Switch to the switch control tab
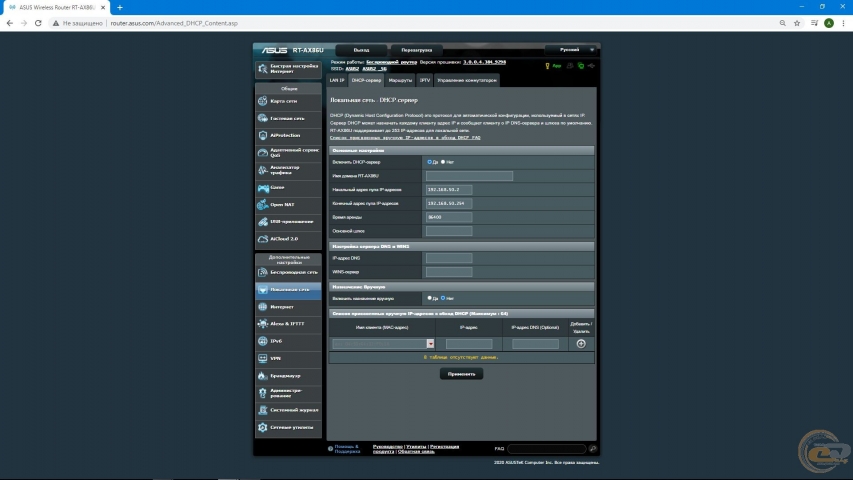 click(x=467, y=81)
